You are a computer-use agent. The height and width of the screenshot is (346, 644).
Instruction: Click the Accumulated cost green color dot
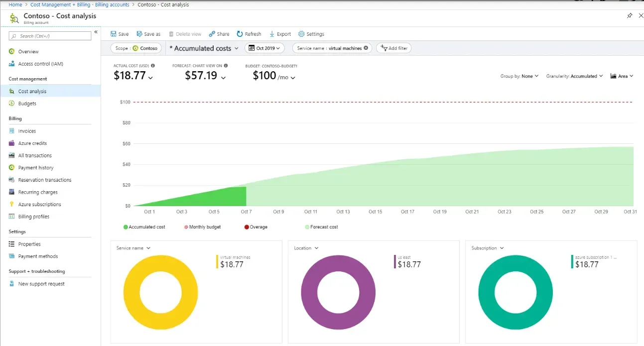(x=126, y=227)
